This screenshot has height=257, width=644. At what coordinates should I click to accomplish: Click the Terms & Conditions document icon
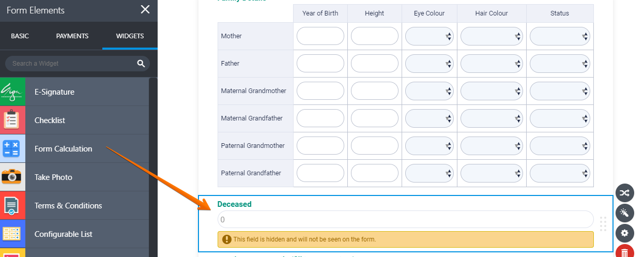[12, 206]
